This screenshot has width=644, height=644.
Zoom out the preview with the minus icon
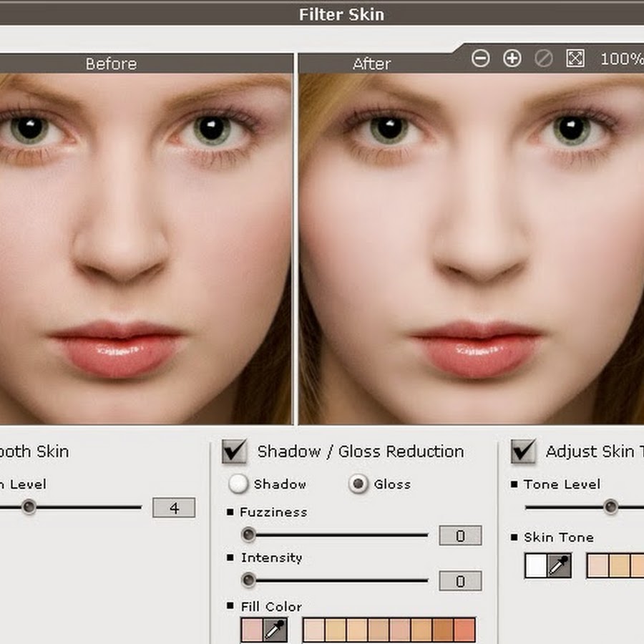click(480, 59)
